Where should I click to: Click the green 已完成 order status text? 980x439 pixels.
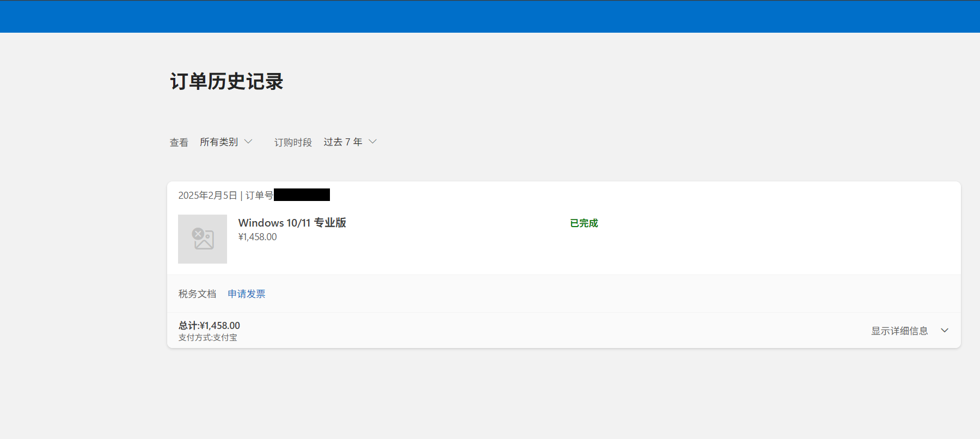584,223
